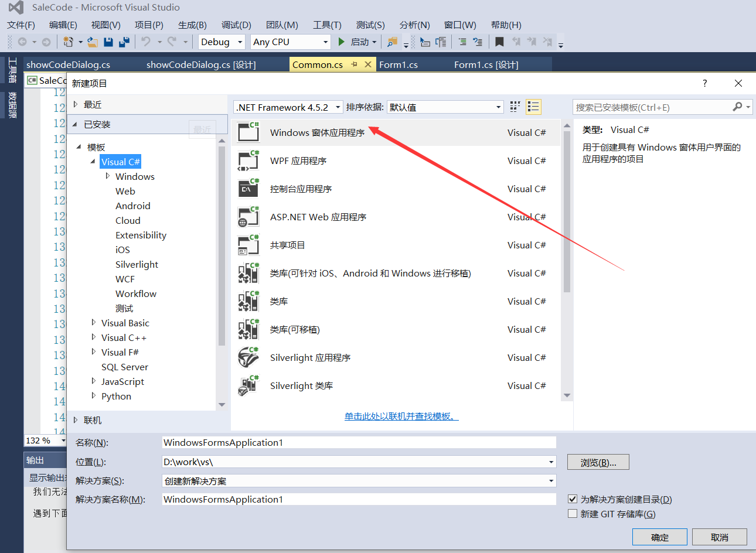
Task: Select the ASP.NET Web 应用程序 template icon
Action: pos(248,217)
